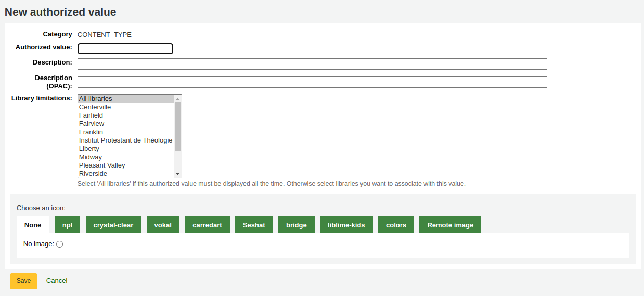The image size is (644, 296).
Task: Open the carredart icon tab
Action: coord(207,225)
